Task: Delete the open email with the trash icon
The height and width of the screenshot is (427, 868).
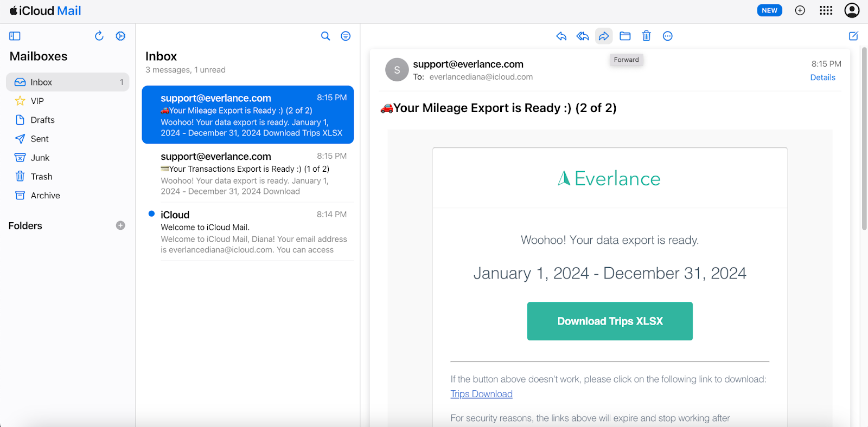Action: 646,36
